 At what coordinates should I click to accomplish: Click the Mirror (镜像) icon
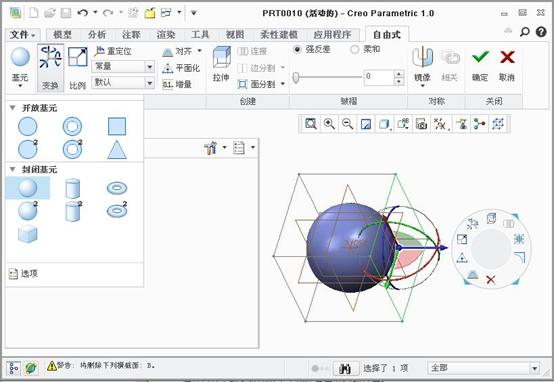coord(422,58)
